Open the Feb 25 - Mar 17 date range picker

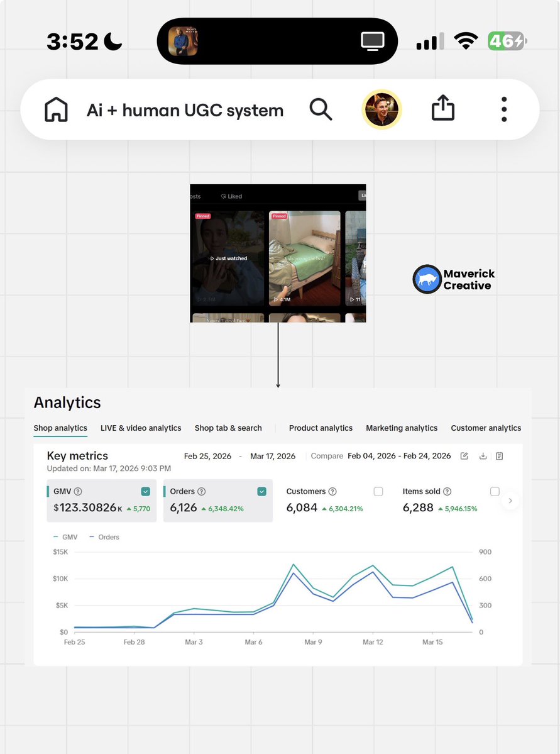pos(239,456)
